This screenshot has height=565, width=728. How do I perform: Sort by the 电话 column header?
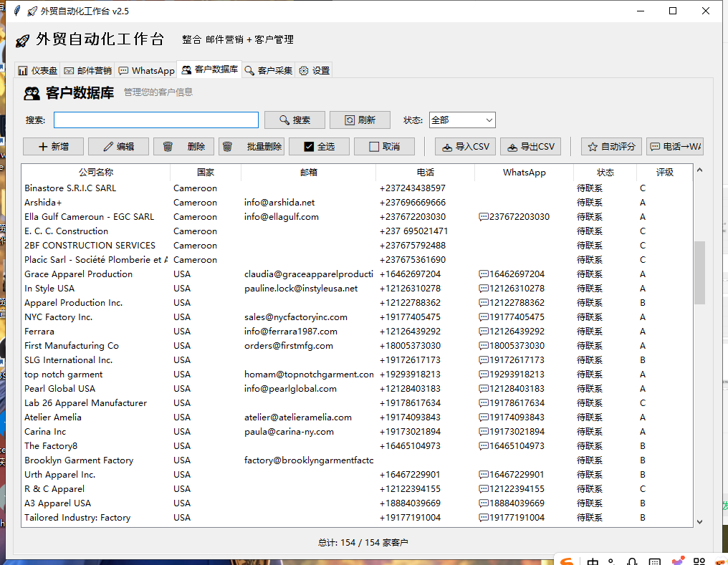click(x=426, y=172)
